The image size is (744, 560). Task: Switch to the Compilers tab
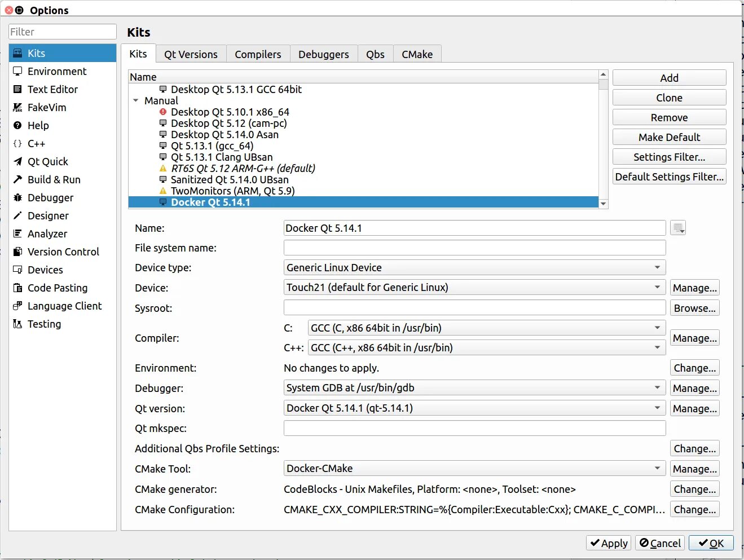point(258,54)
